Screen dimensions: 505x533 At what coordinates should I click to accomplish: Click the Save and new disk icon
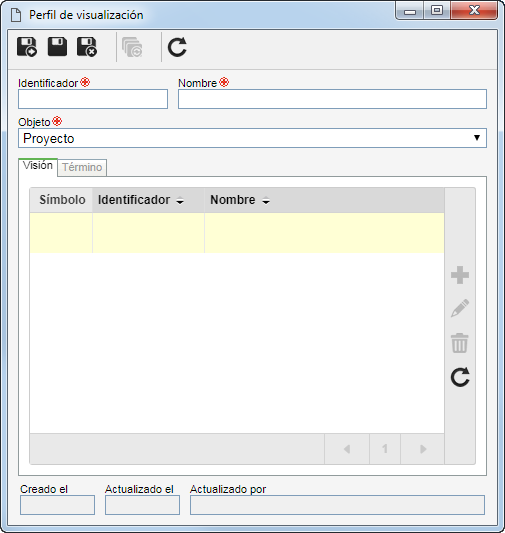pyautogui.click(x=27, y=47)
